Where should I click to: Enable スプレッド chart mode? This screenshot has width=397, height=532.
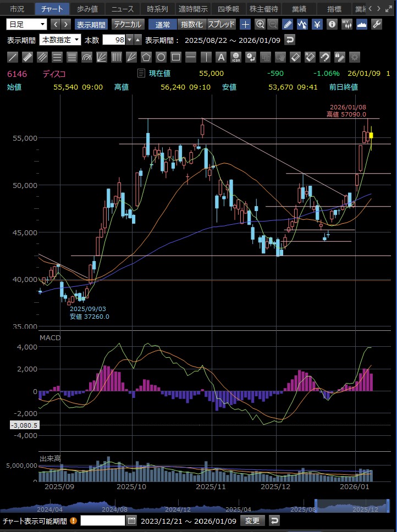221,24
